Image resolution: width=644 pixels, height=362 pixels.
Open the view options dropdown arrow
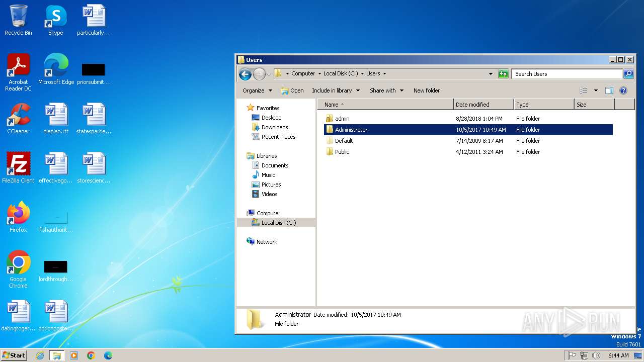[596, 90]
